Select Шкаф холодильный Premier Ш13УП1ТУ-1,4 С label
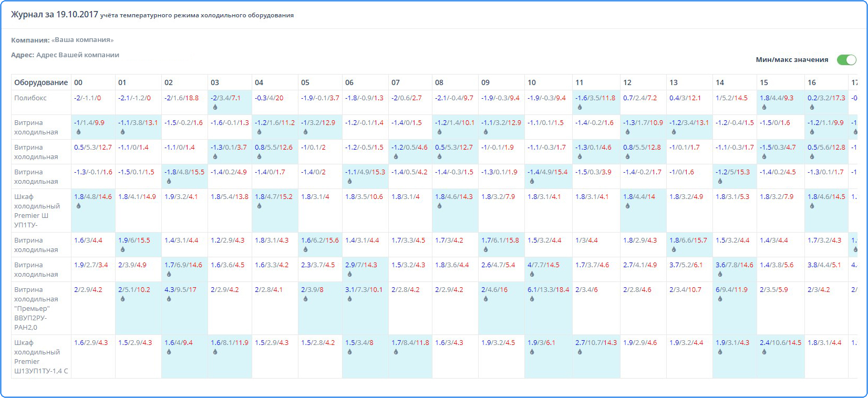 [41, 357]
